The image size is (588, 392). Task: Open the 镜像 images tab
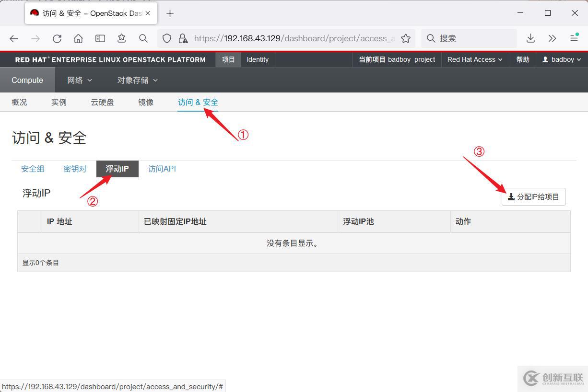146,102
